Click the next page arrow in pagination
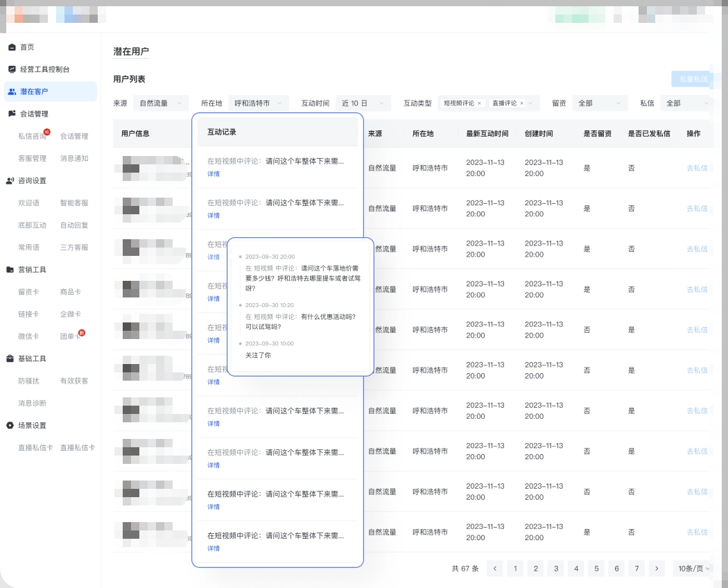The image size is (728, 588). pos(657,568)
